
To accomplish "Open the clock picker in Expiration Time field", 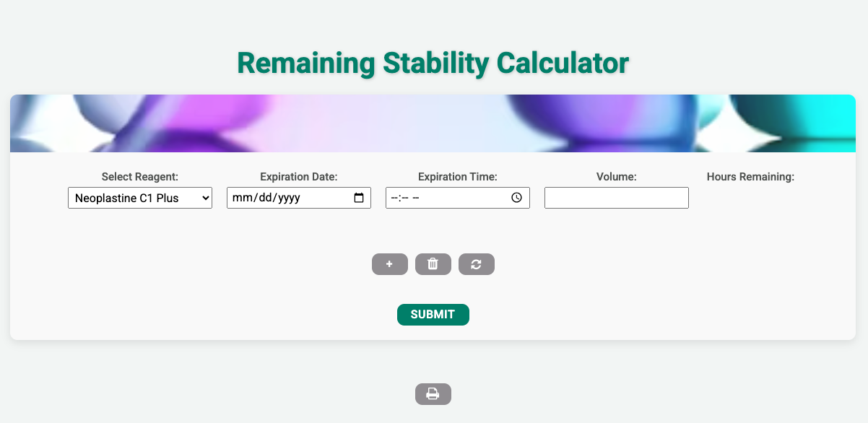I will pos(518,197).
